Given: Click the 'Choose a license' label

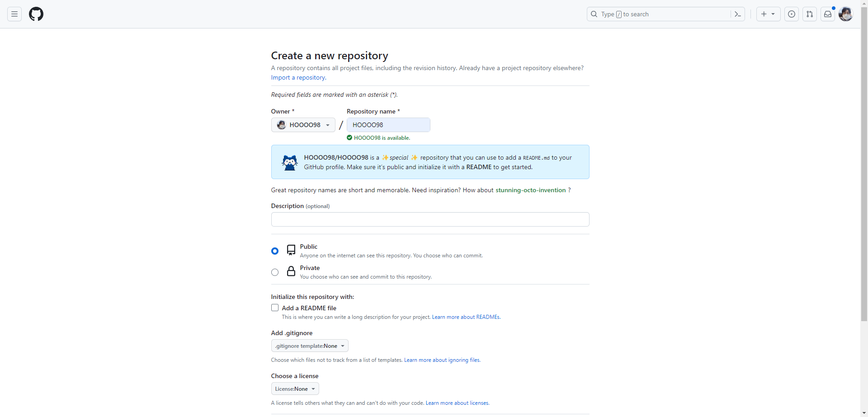Looking at the screenshot, I should coord(295,376).
